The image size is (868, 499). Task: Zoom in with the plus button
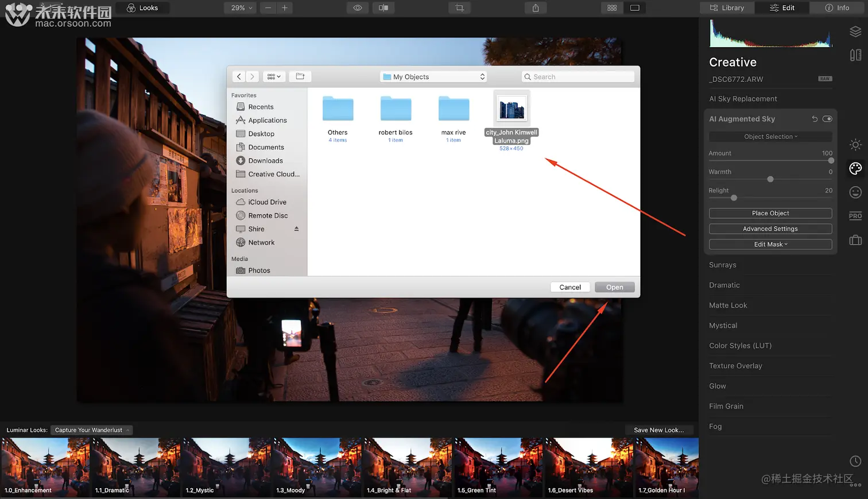pos(284,8)
